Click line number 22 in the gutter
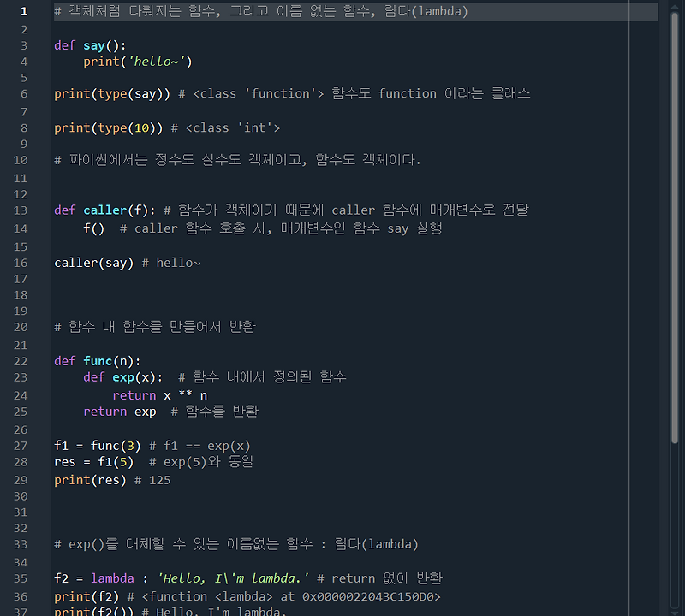 pyautogui.click(x=21, y=362)
